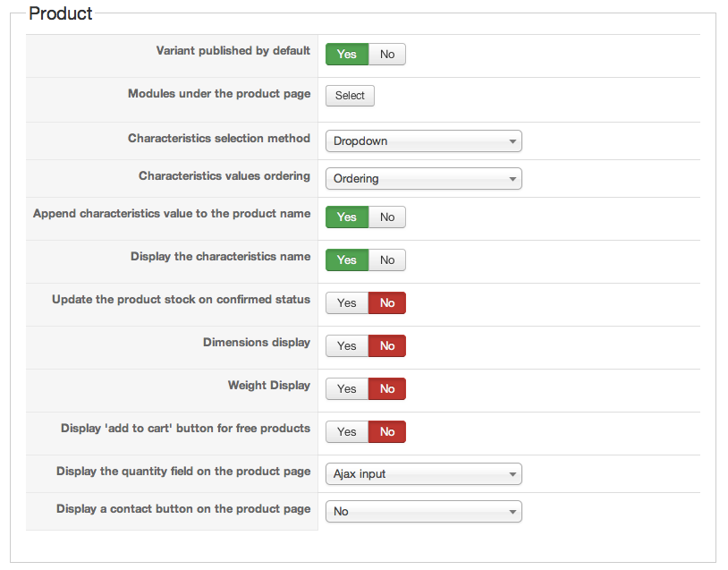Viewport: 728px width, 570px height.
Task: Click the 'Modules under the product page' label
Action: pyautogui.click(x=219, y=94)
